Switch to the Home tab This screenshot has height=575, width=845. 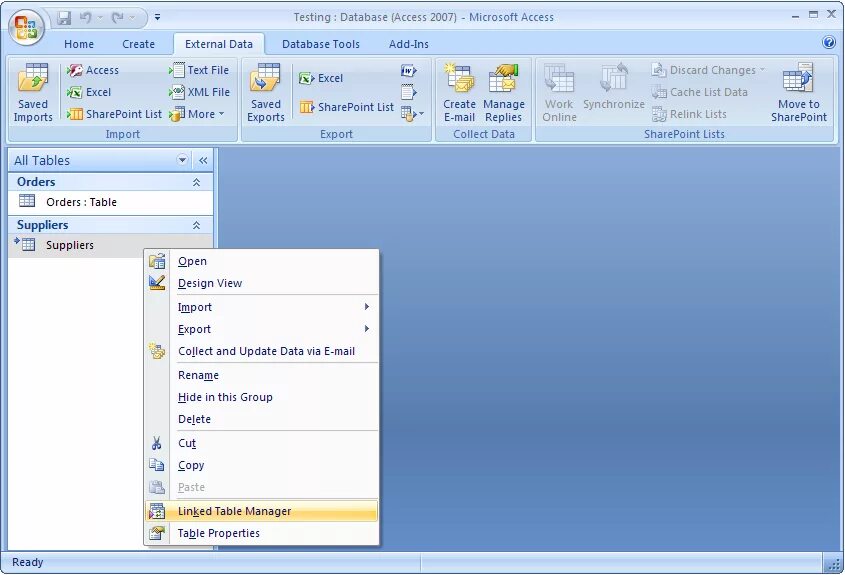pyautogui.click(x=79, y=44)
